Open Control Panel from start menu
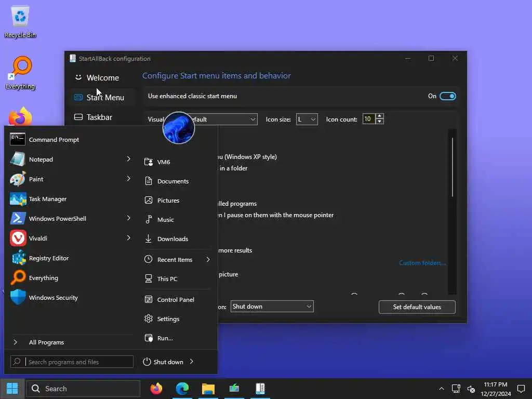This screenshot has height=399, width=532. tap(177, 300)
